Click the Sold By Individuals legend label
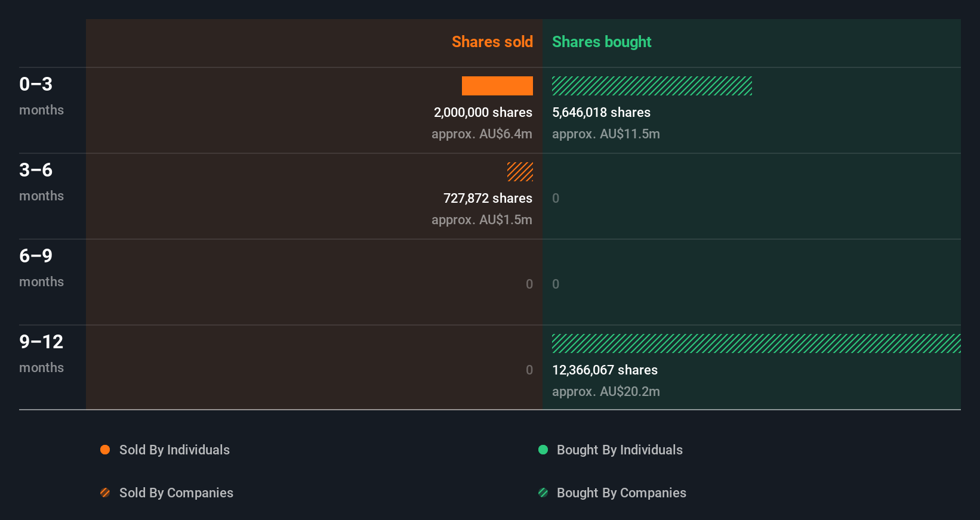 tap(174, 450)
